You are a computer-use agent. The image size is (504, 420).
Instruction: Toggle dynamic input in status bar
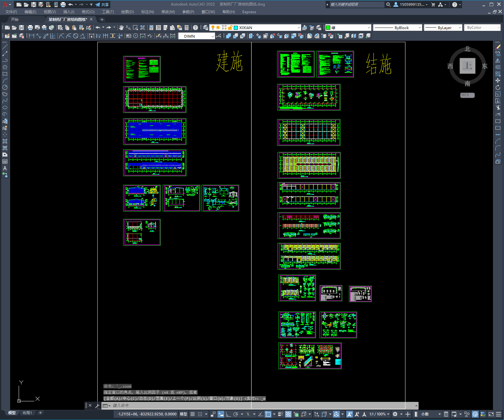tap(221, 414)
